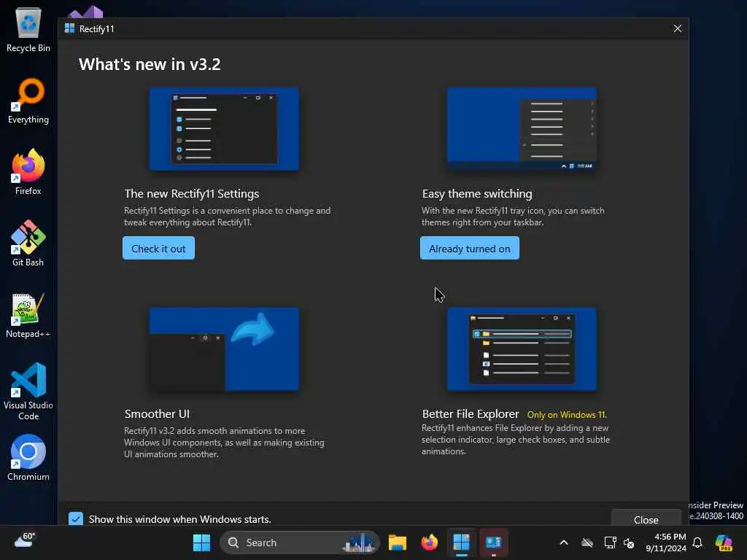Image resolution: width=747 pixels, height=560 pixels.
Task: Click the cloud sync tray icon
Action: 587,542
